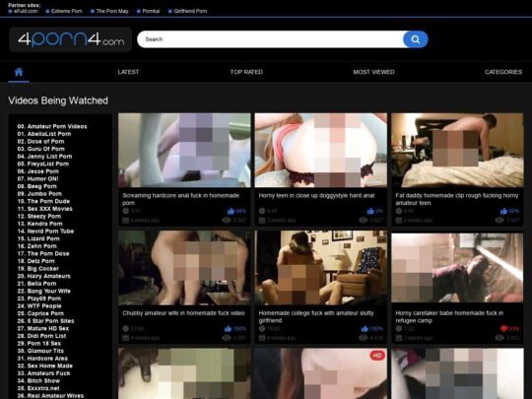This screenshot has height=399, width=532.
Task: Open the refugee camp video thumbnail
Action: [x=457, y=267]
